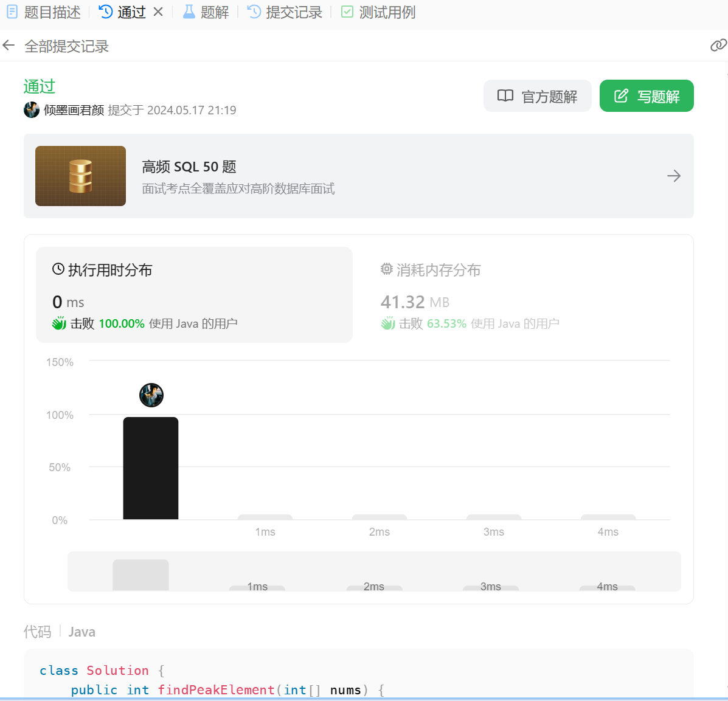This screenshot has height=701, width=728.
Task: Open the 题目描述 tab
Action: 44,12
